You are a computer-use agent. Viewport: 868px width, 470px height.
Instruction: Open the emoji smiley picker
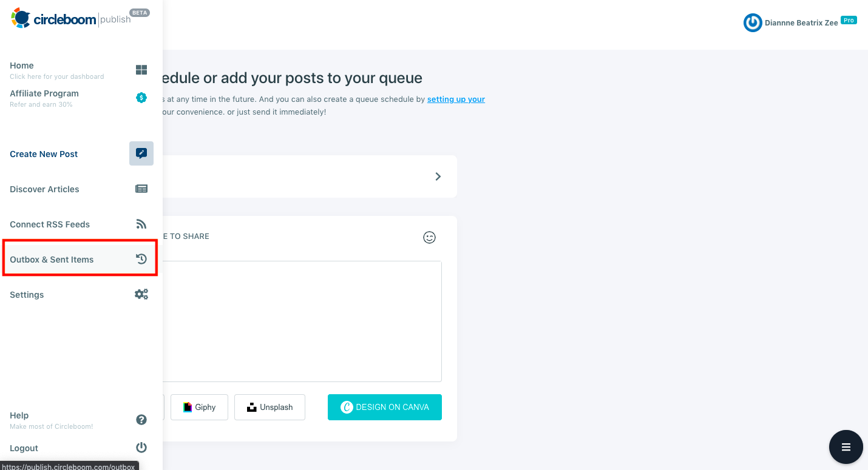click(429, 237)
